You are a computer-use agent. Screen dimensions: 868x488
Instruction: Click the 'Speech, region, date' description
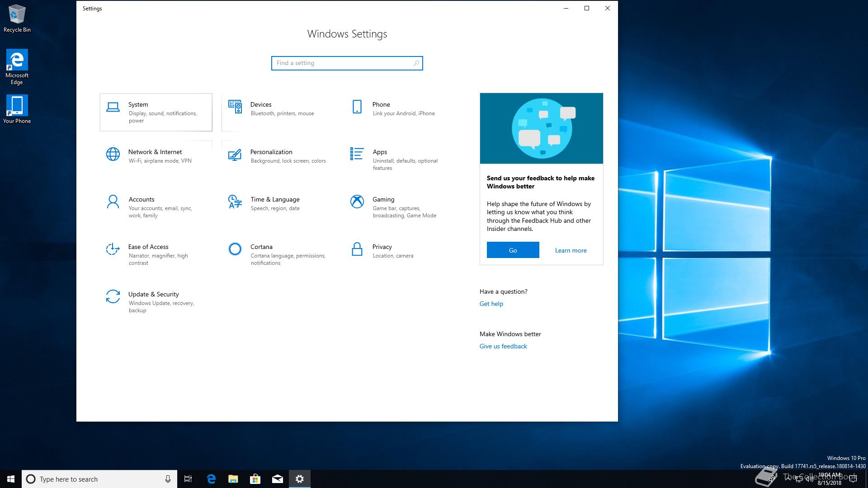click(275, 208)
